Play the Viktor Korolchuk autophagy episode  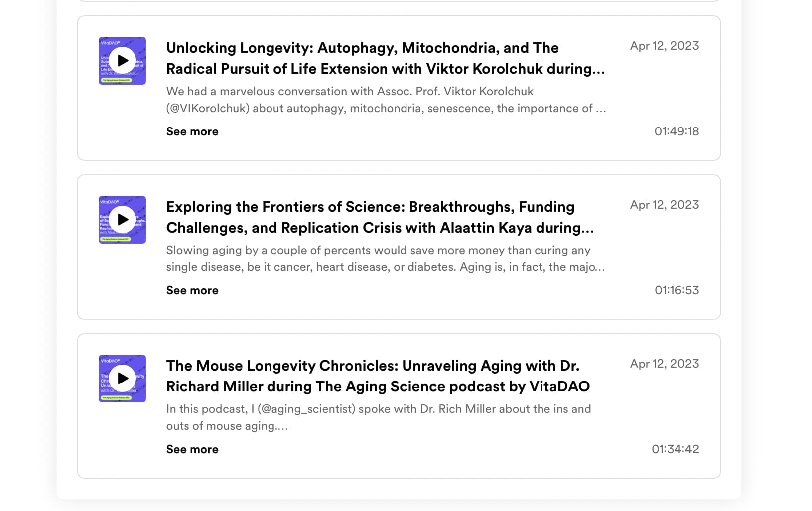(122, 61)
